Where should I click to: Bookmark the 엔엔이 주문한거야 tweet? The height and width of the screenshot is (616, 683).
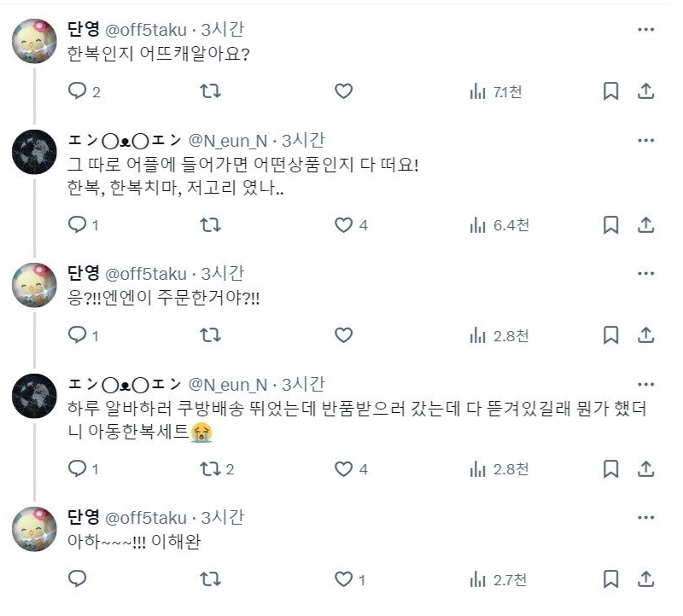[610, 335]
